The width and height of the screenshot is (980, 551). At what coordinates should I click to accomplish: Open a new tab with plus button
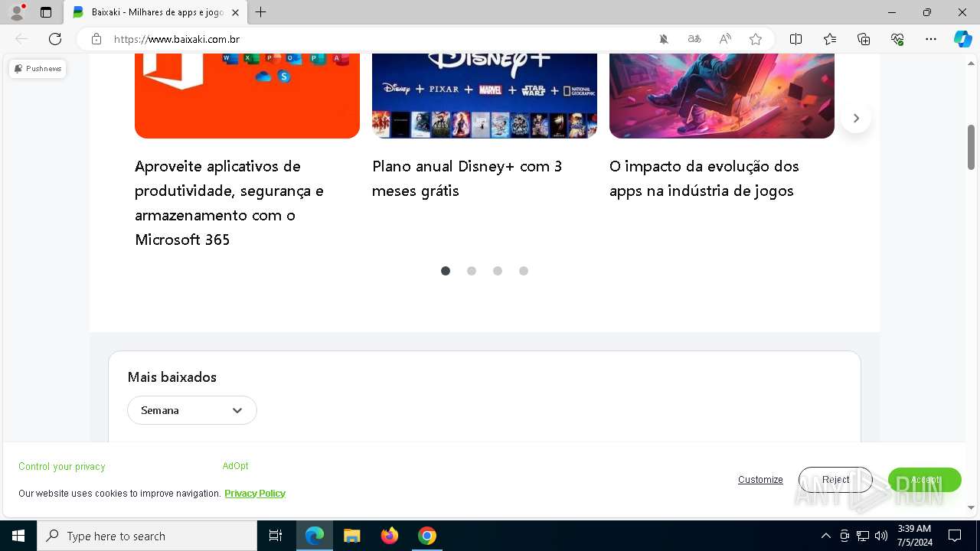tap(261, 12)
